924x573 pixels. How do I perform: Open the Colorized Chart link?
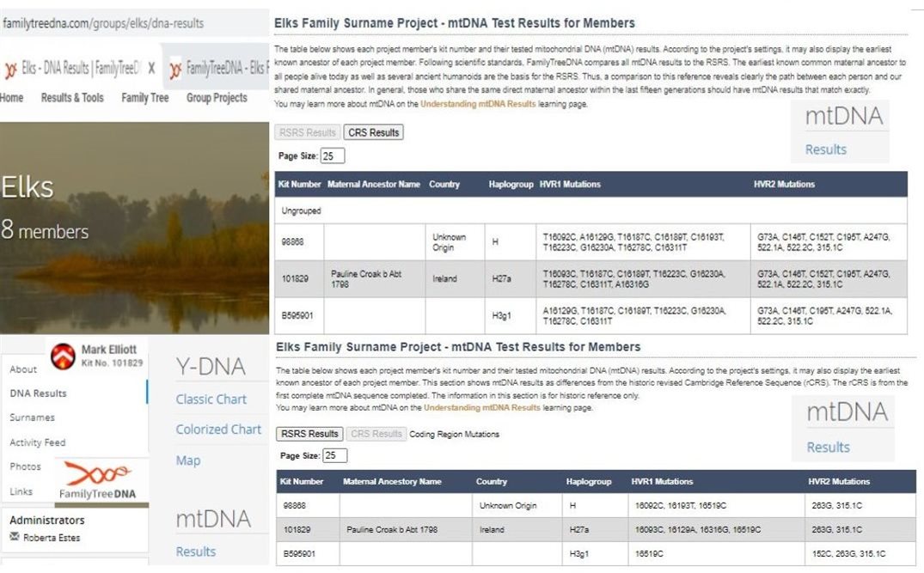218,430
